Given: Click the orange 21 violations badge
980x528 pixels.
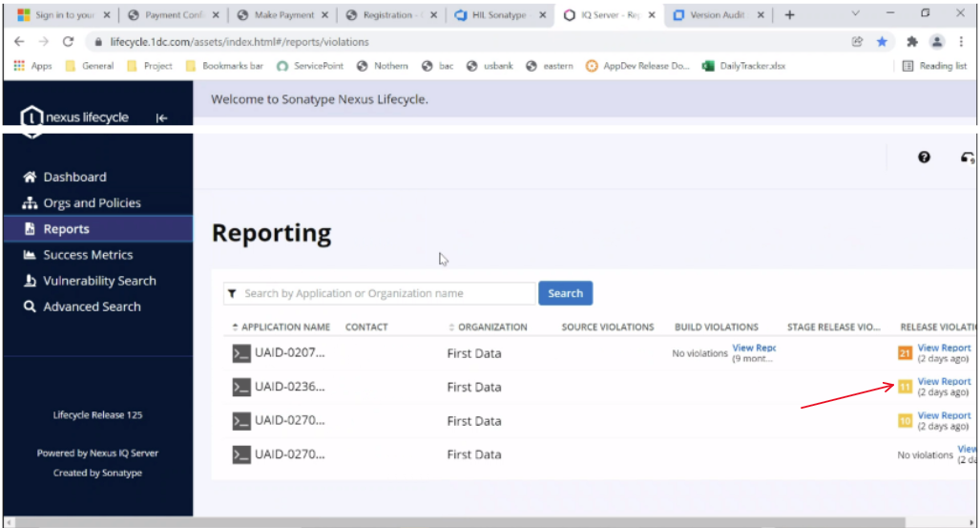Looking at the screenshot, I should pyautogui.click(x=905, y=353).
